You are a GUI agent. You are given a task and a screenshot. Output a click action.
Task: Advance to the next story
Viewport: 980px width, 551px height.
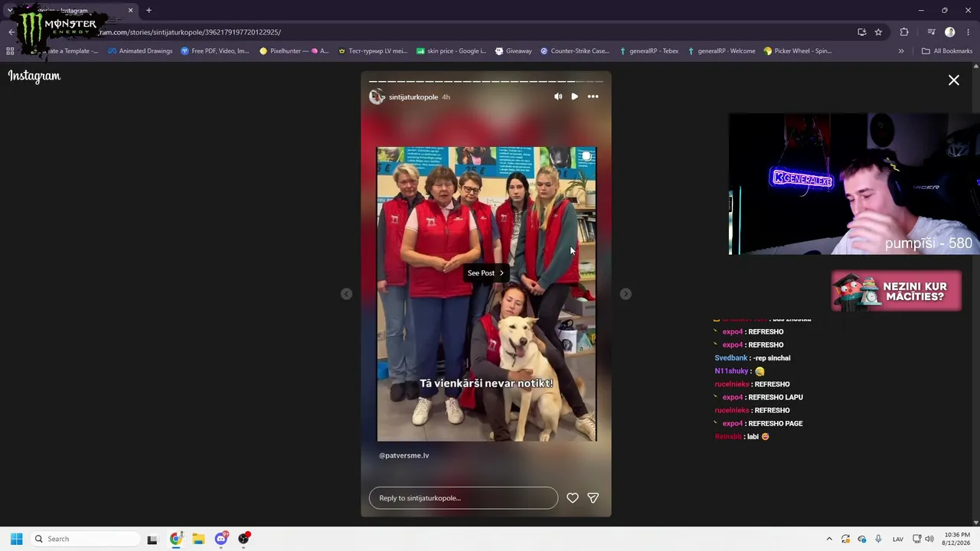point(626,294)
